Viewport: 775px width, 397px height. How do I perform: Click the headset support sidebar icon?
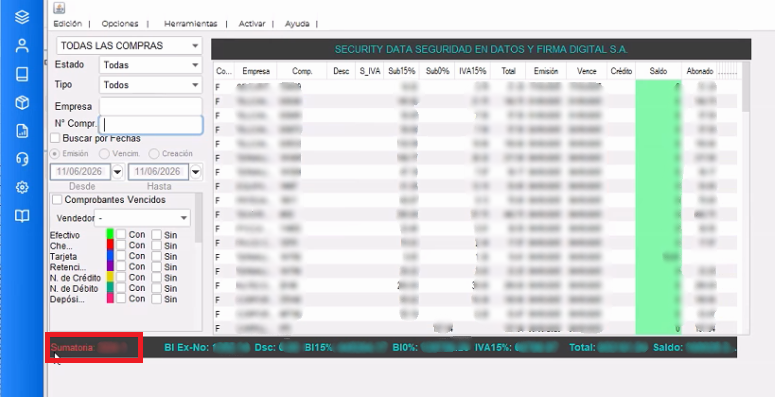pos(22,159)
